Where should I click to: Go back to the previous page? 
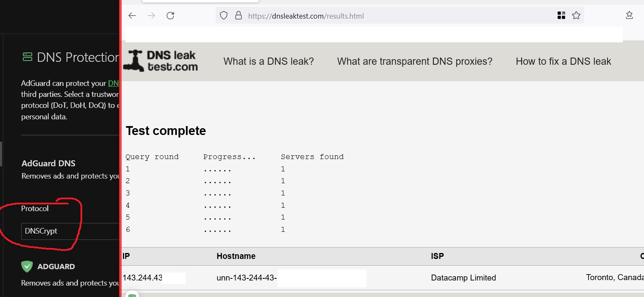pos(132,15)
